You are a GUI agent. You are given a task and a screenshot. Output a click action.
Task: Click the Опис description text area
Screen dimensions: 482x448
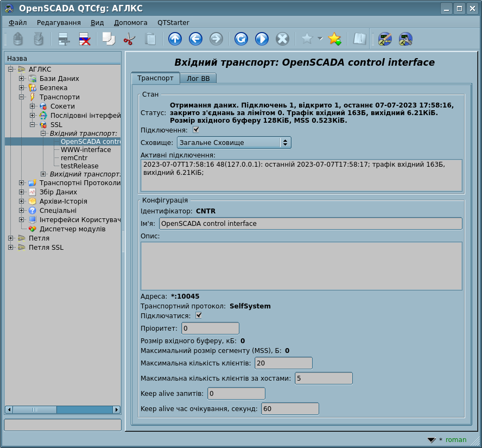(301, 266)
